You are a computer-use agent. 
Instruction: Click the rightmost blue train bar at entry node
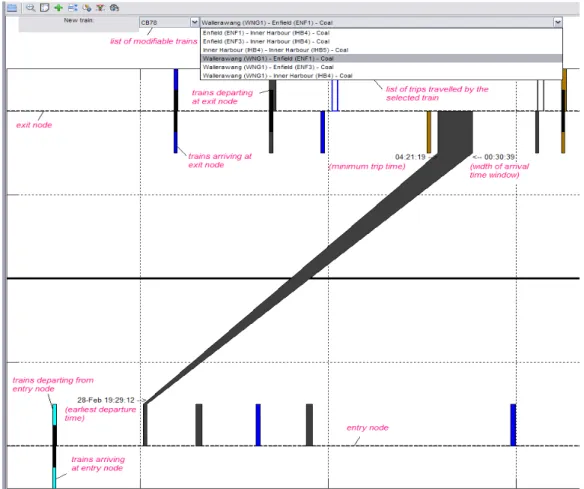513,425
